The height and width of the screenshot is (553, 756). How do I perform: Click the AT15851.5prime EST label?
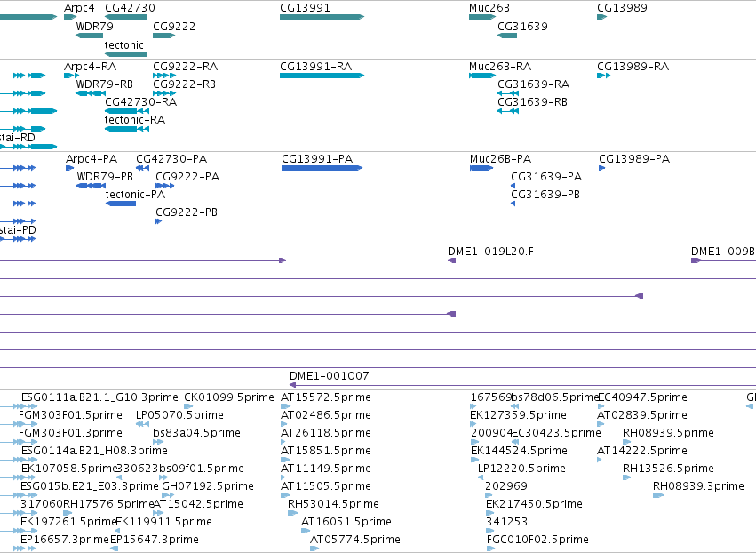point(326,451)
